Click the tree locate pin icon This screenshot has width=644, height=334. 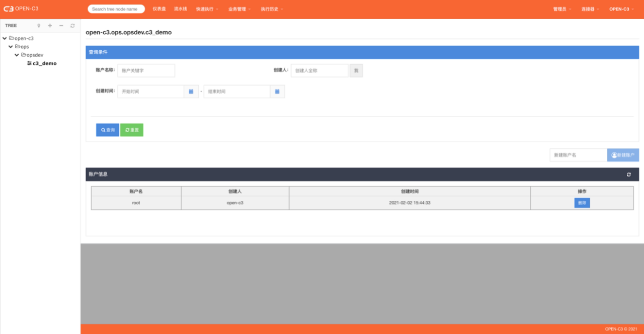(39, 25)
